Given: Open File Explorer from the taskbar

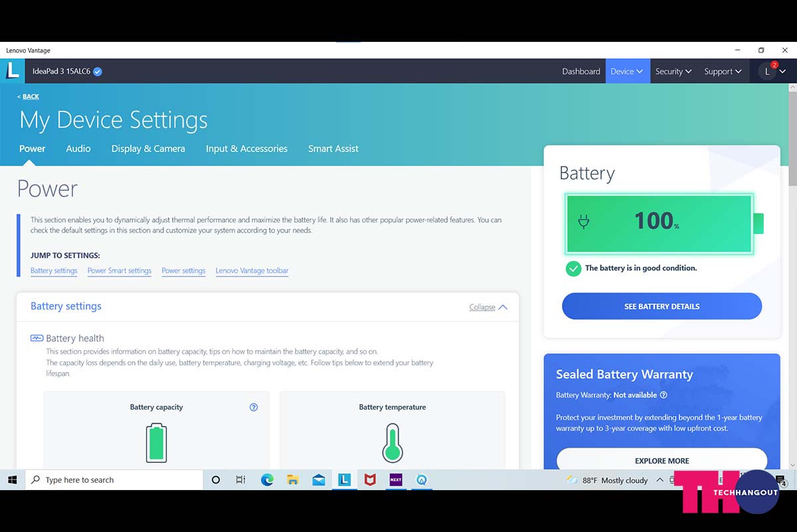Looking at the screenshot, I should [292, 480].
